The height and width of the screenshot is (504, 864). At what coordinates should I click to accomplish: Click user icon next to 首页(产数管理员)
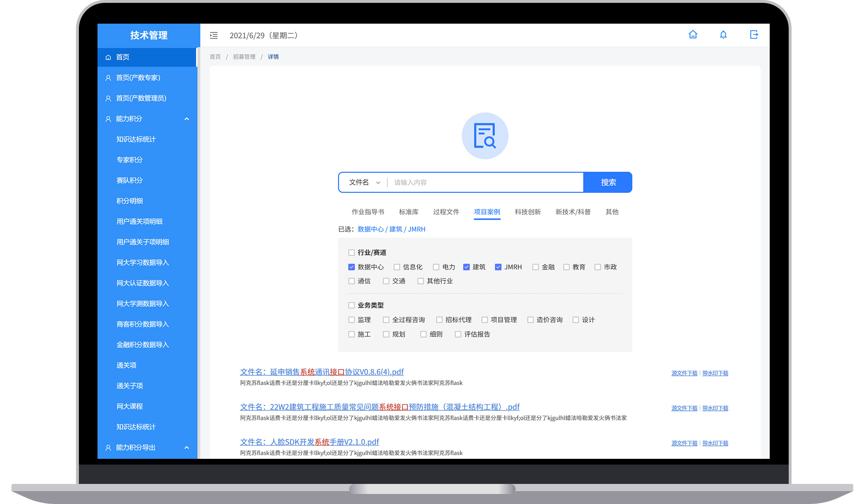(108, 98)
